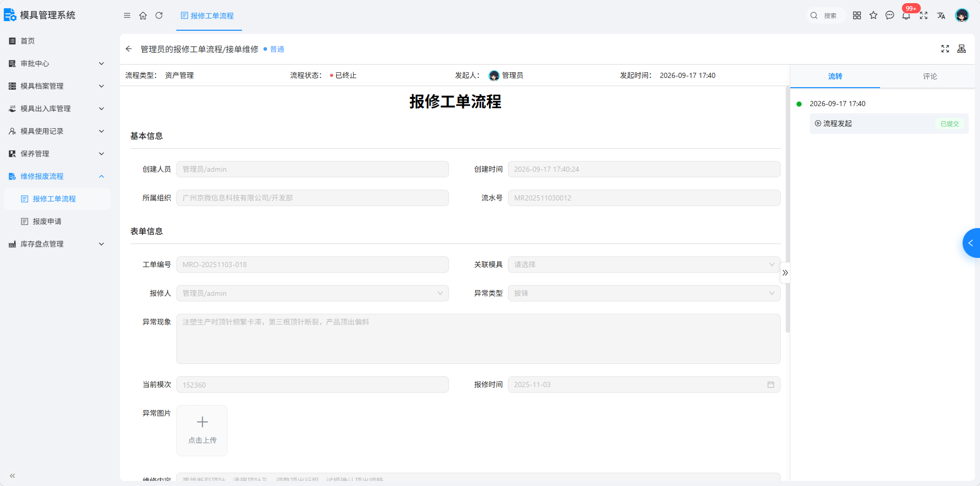This screenshot has height=486, width=980.
Task: Open the 报废申请 sidebar item
Action: click(x=57, y=221)
